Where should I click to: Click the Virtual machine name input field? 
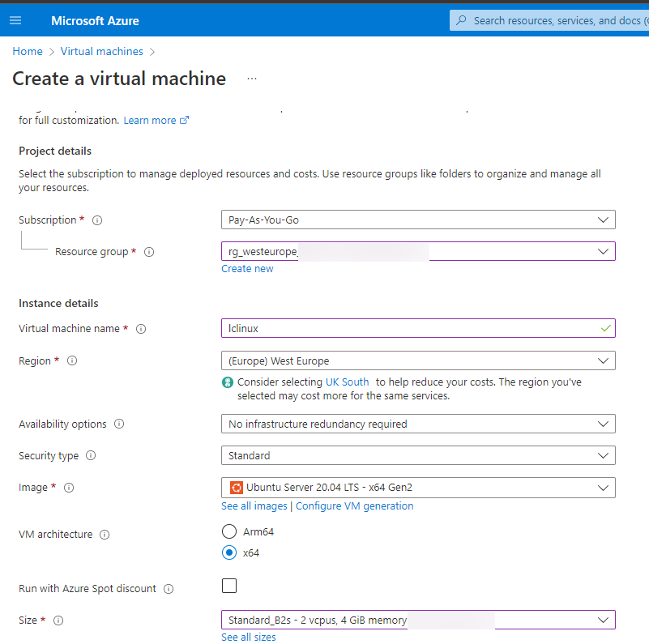pos(418,328)
